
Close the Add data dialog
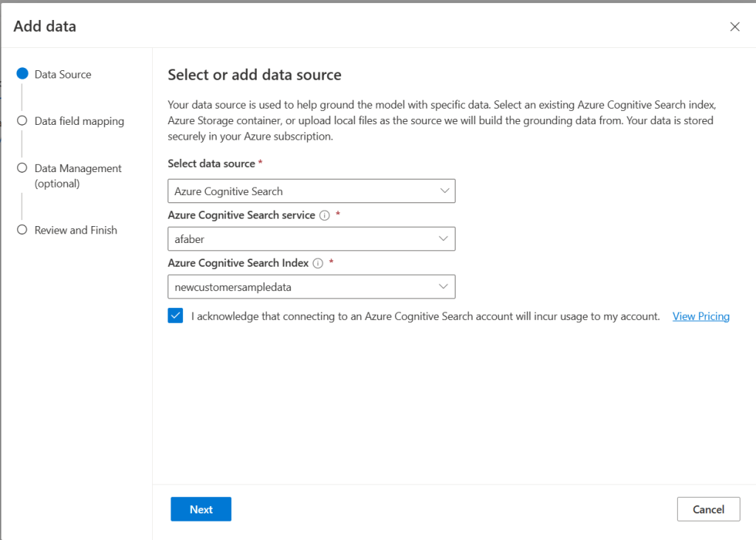[x=735, y=27]
